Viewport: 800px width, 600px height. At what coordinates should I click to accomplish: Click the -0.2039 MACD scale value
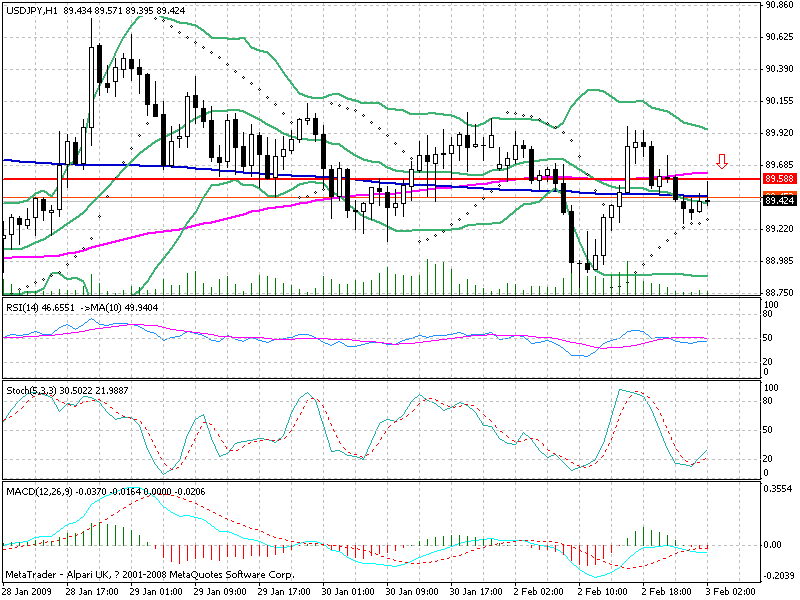[779, 576]
